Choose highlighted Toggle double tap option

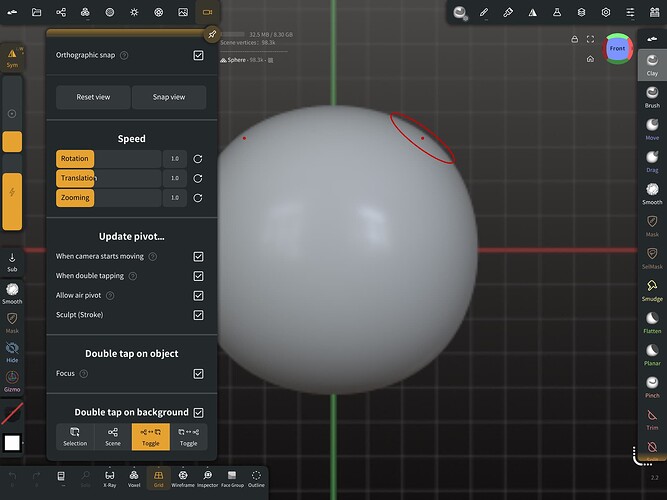point(151,437)
